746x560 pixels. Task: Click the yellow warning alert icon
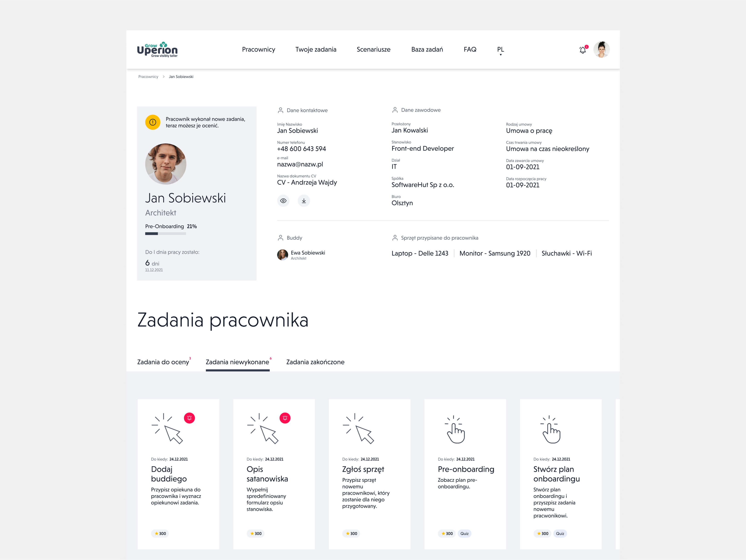[x=153, y=122]
